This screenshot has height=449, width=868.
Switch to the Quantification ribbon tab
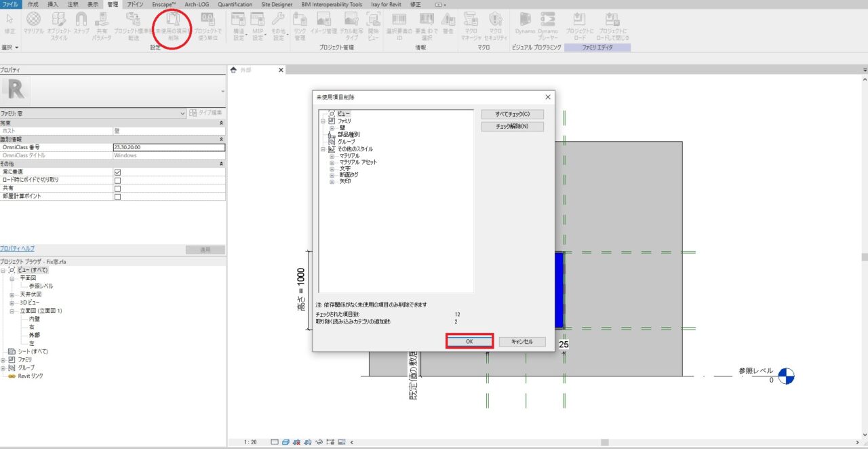click(235, 4)
